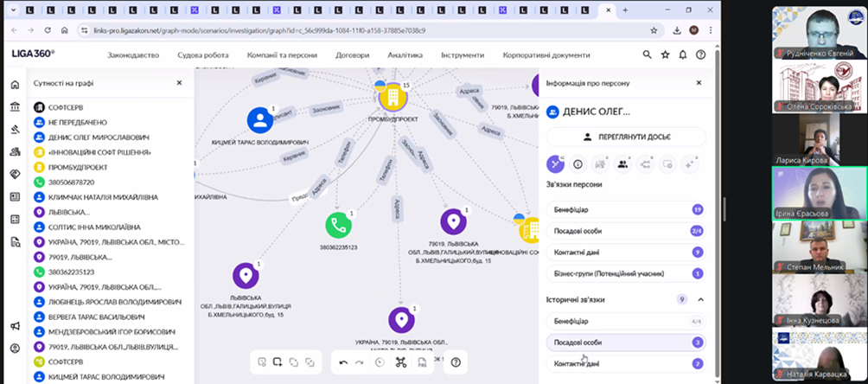Select КЛИМЧАК НАТАЛІЯ МИХАЙЛІВНА in entities list

[95, 197]
